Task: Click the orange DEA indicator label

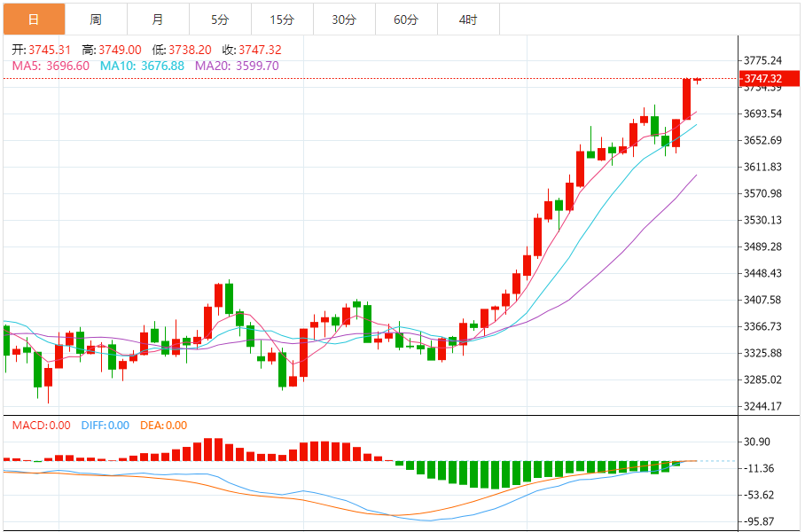Action: pos(164,426)
